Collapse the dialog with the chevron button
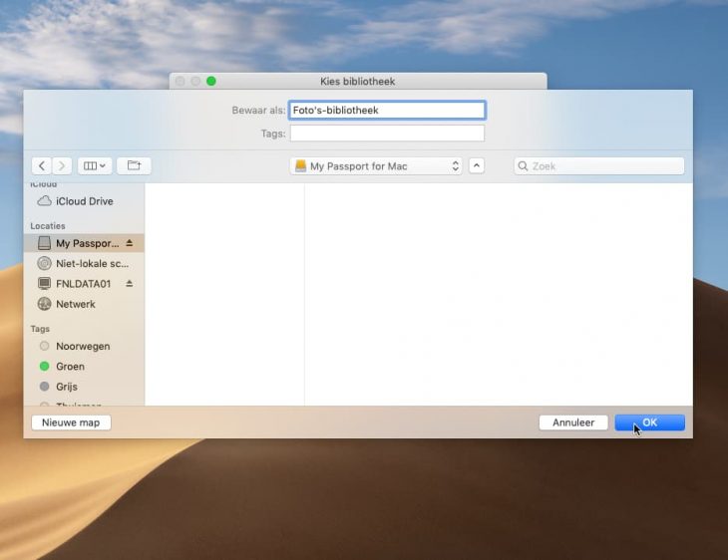Viewport: 728px width, 560px height. (477, 166)
